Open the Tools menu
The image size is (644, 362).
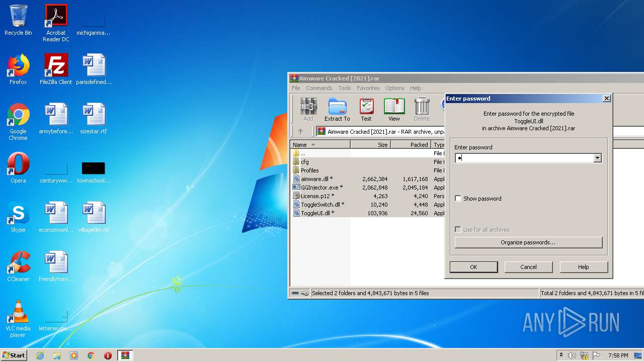pyautogui.click(x=345, y=88)
